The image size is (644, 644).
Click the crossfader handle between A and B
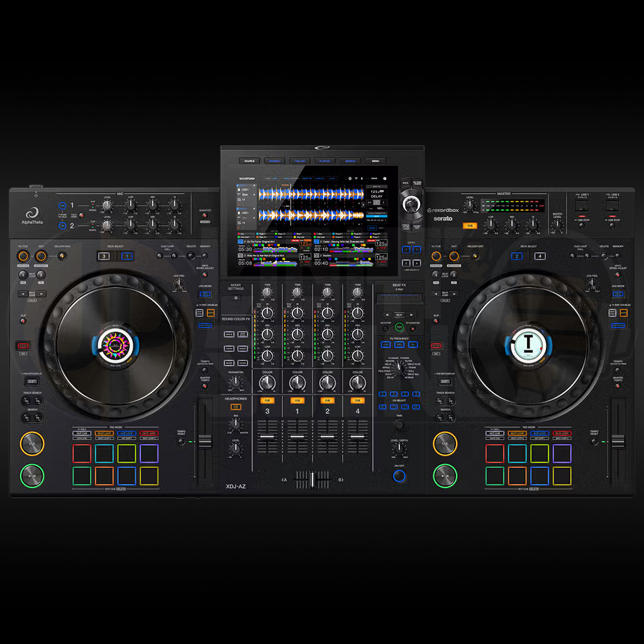pyautogui.click(x=313, y=480)
